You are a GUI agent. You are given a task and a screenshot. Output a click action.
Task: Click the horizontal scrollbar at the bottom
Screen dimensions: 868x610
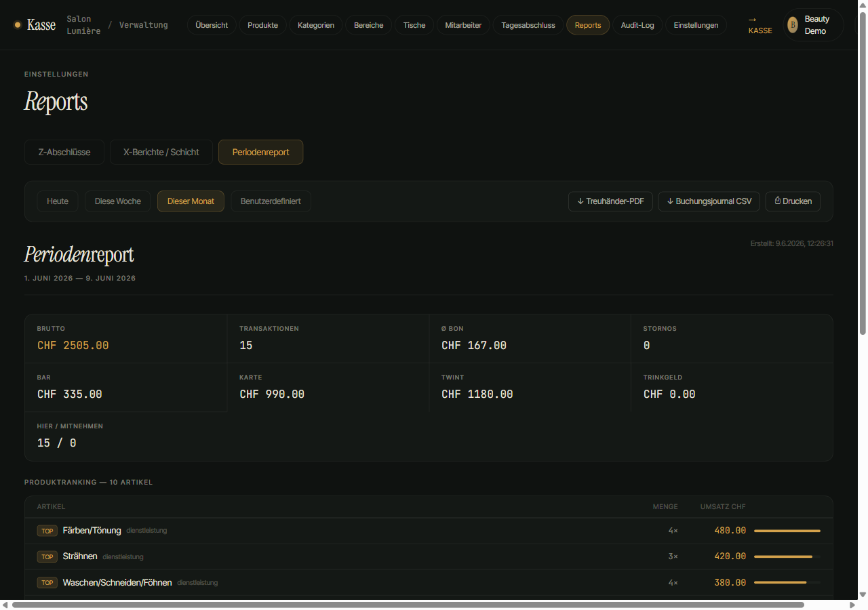408,605
